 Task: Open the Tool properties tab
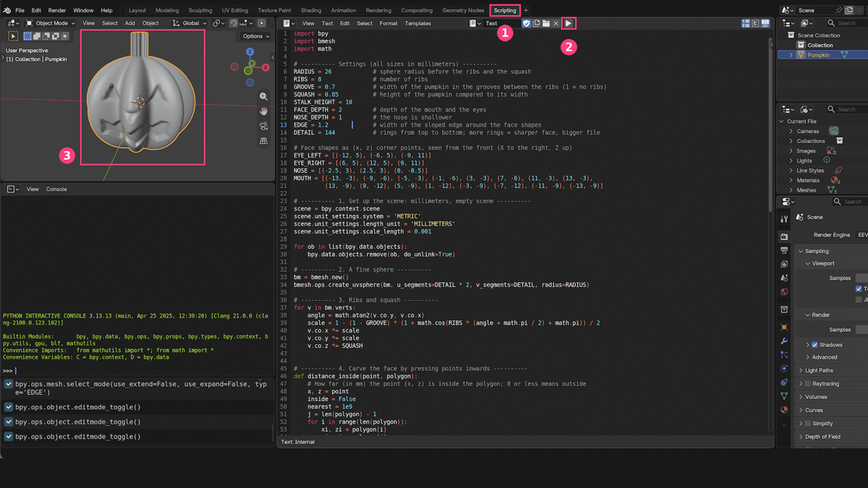coord(784,218)
